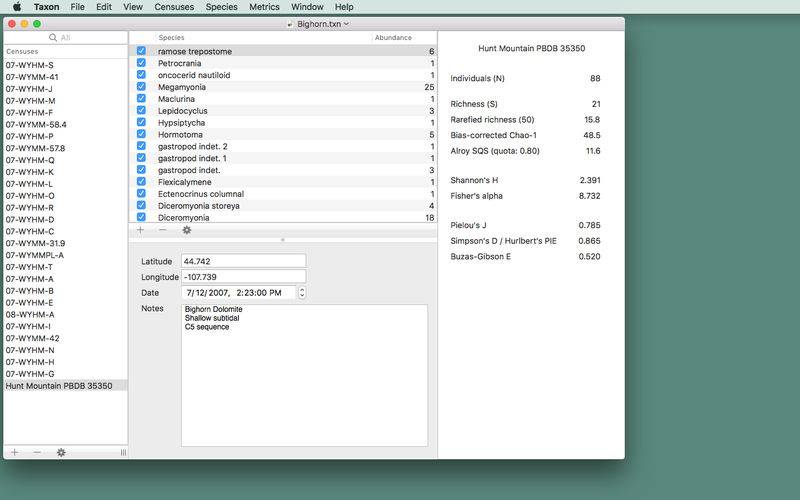
Task: Select census 07-WYHM-G
Action: pos(65,373)
